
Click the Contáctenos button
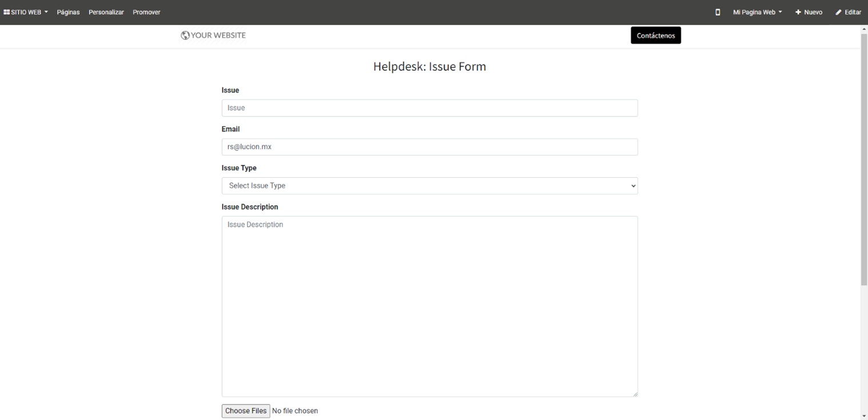(x=655, y=35)
